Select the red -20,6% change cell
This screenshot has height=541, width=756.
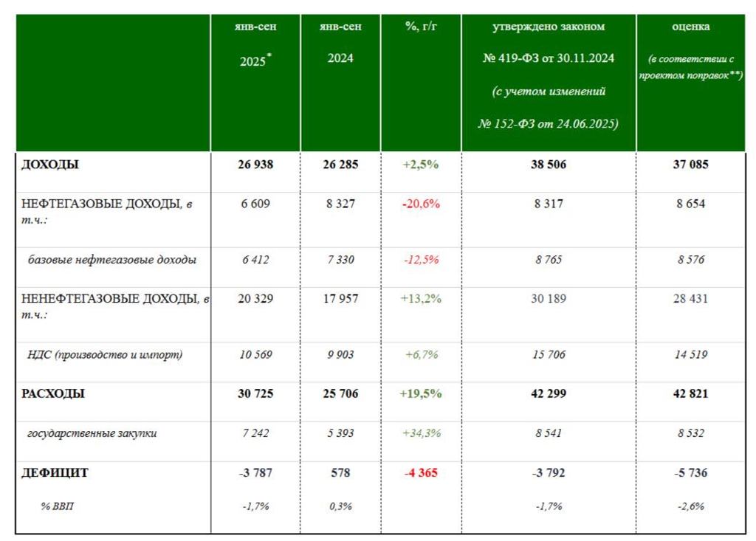[x=421, y=204]
